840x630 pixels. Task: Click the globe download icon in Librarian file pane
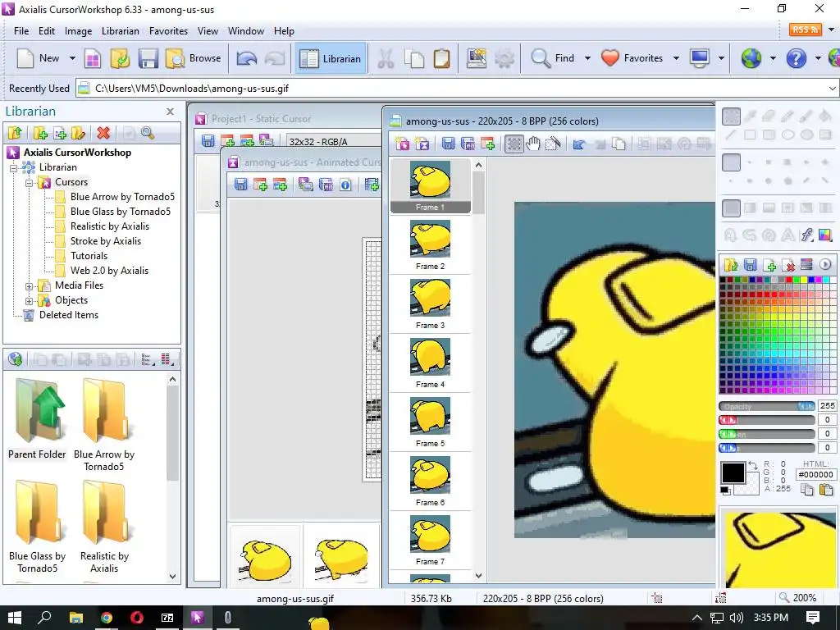15,359
